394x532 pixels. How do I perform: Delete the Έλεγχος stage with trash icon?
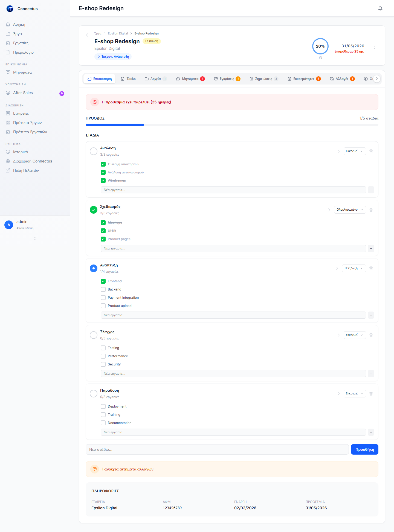[371, 335]
